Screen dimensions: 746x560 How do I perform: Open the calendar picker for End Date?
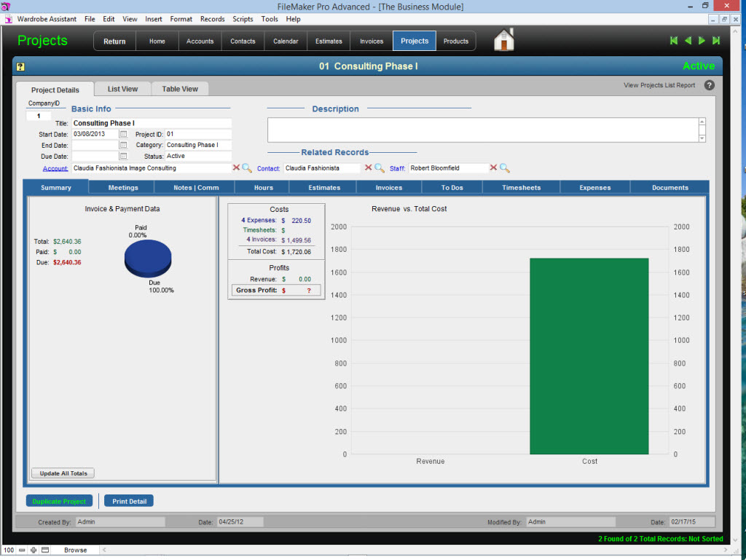[123, 145]
